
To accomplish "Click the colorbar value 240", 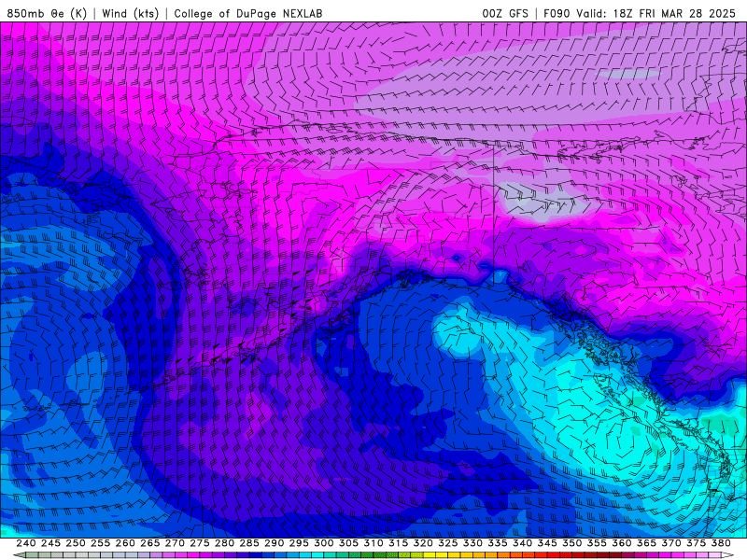I will point(26,543).
